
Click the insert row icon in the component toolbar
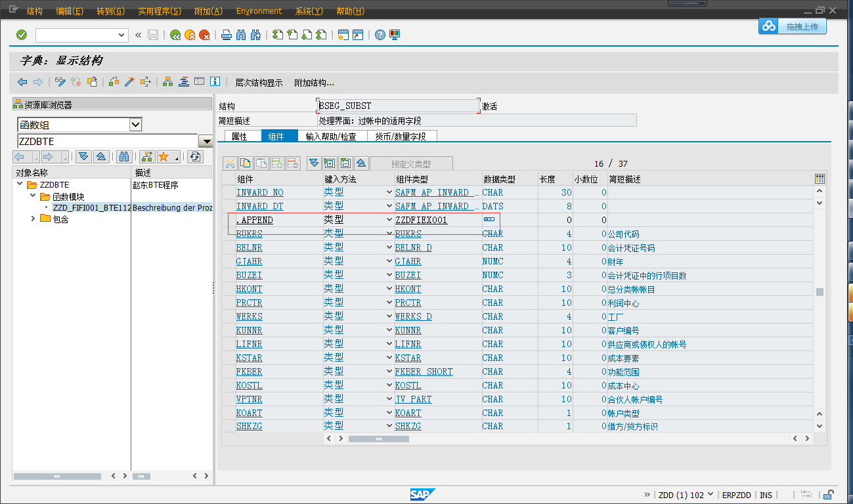tap(277, 163)
